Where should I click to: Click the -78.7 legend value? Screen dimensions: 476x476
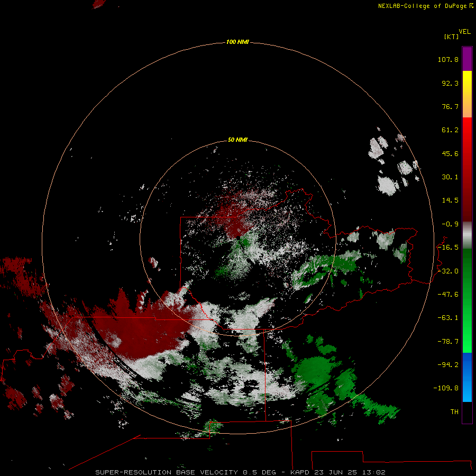point(448,342)
